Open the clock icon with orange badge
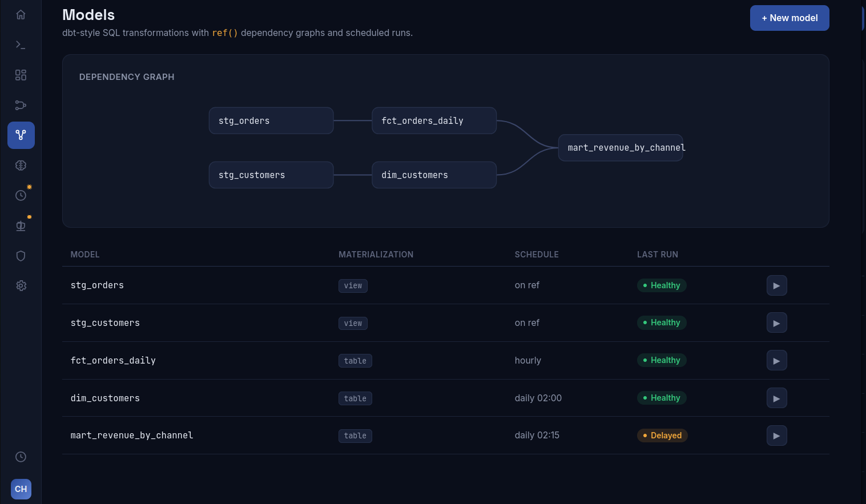Screen dimensions: 866x504 click(21, 195)
